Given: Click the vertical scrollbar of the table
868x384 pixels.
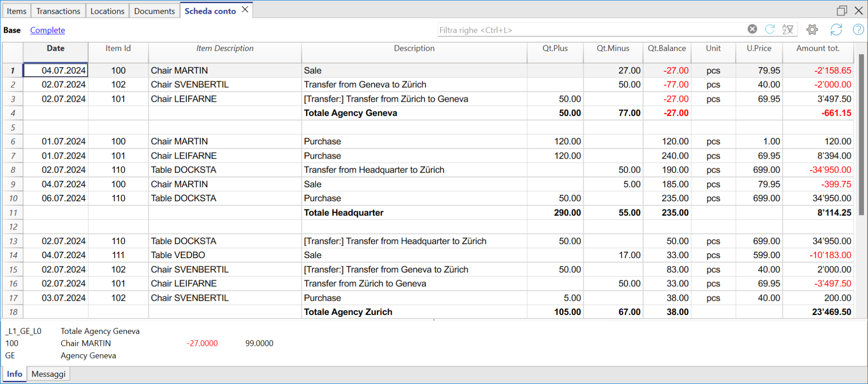Looking at the screenshot, I should 861,134.
